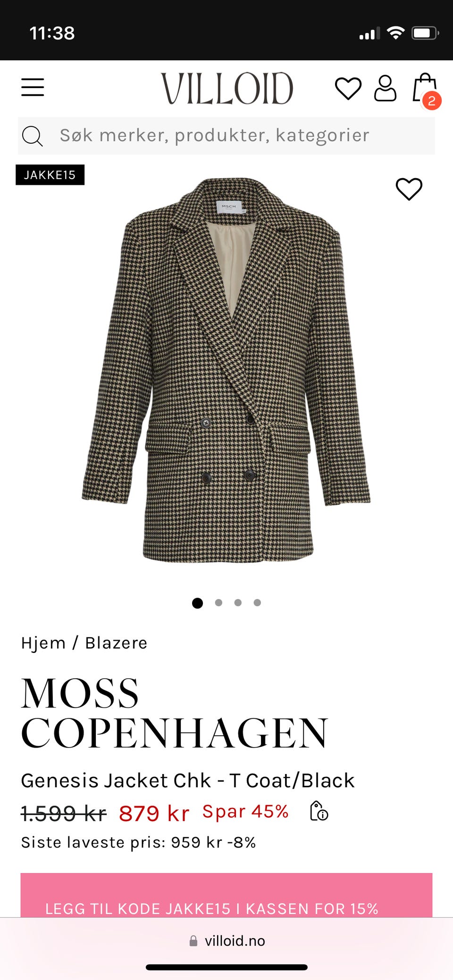This screenshot has height=980, width=453.
Task: Open the Hjem breadcrumb link
Action: [43, 642]
